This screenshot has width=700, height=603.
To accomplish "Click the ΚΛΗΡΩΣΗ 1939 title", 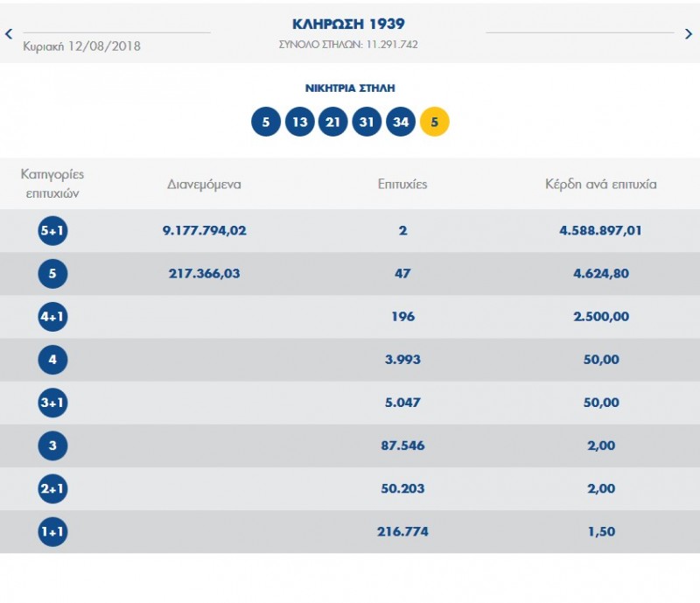I will click(x=347, y=24).
